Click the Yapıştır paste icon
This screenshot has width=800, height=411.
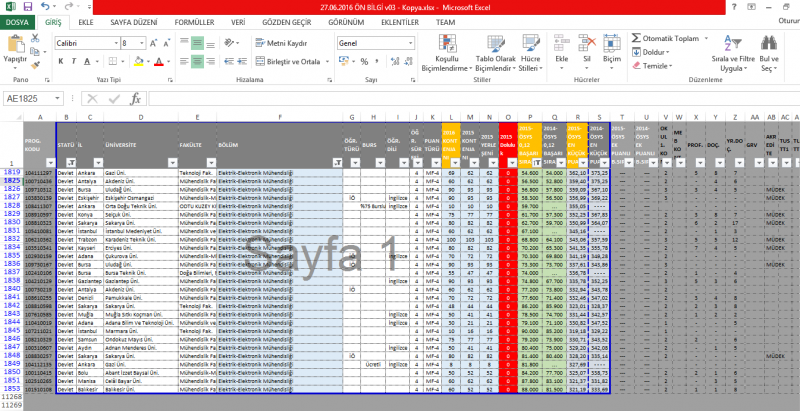[15, 44]
